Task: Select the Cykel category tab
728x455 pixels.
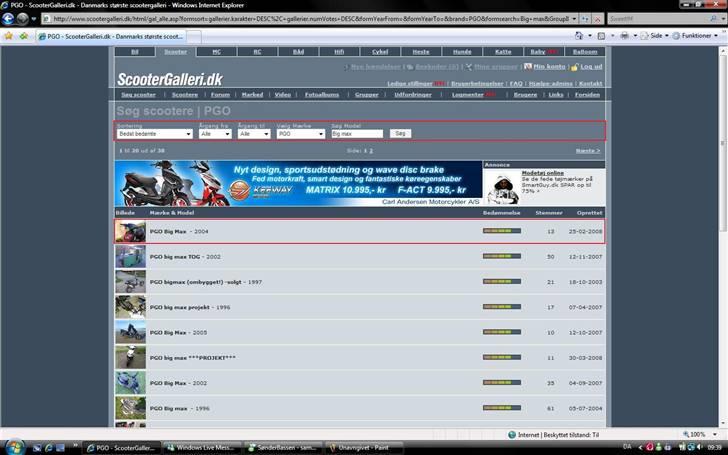Action: coord(380,52)
